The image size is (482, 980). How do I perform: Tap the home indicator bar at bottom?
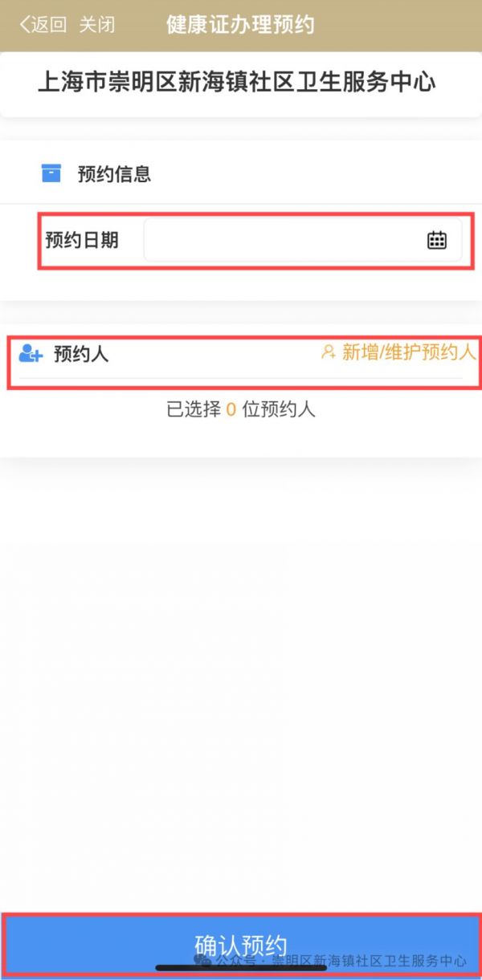[241, 968]
